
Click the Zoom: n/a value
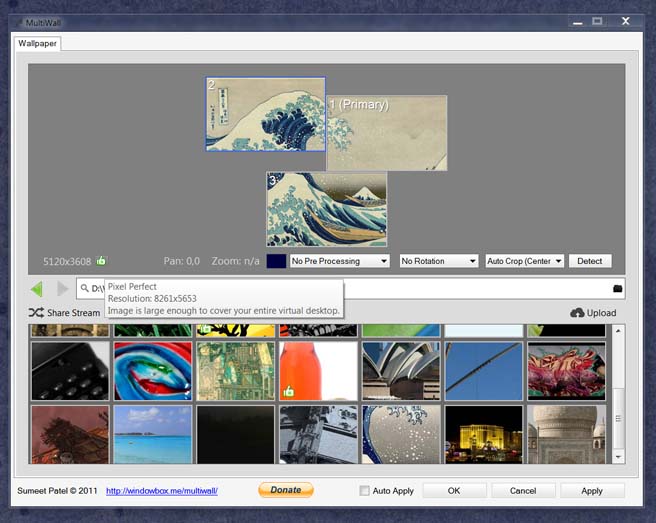[x=236, y=261]
